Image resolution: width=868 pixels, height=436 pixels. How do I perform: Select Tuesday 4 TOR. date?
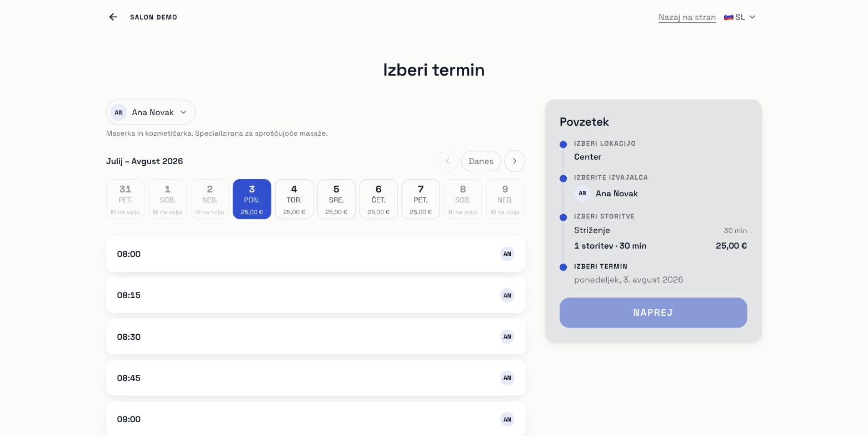(294, 199)
